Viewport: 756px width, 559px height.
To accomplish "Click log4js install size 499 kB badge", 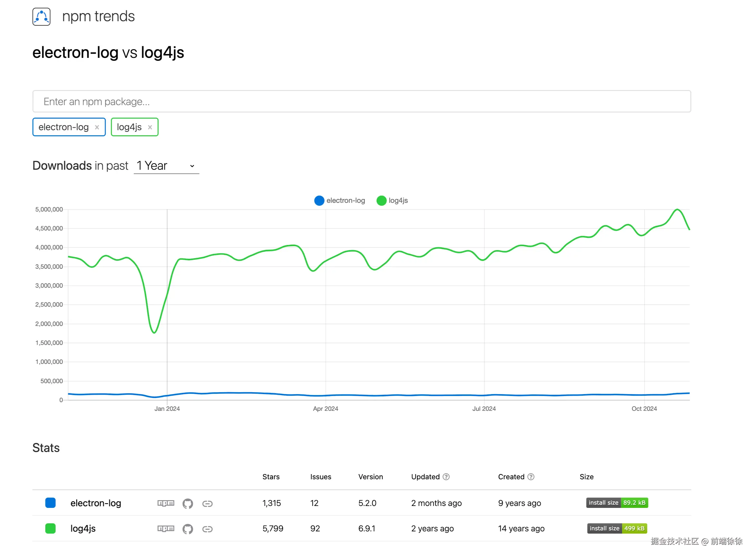I will click(x=617, y=528).
